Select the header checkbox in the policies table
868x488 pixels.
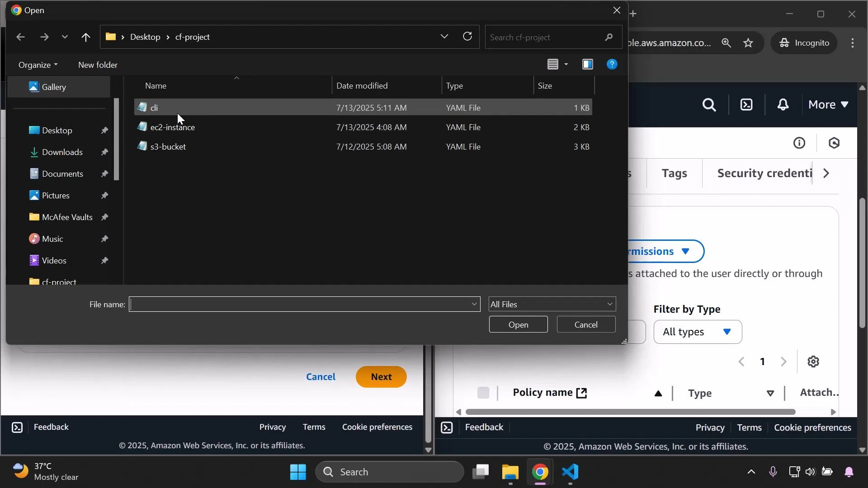(x=483, y=393)
